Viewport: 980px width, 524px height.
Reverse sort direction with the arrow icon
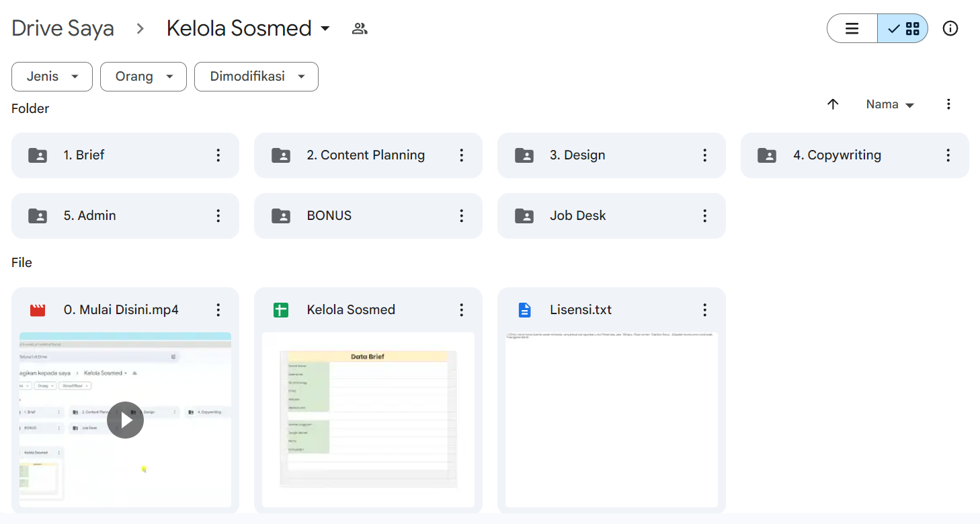pyautogui.click(x=833, y=104)
